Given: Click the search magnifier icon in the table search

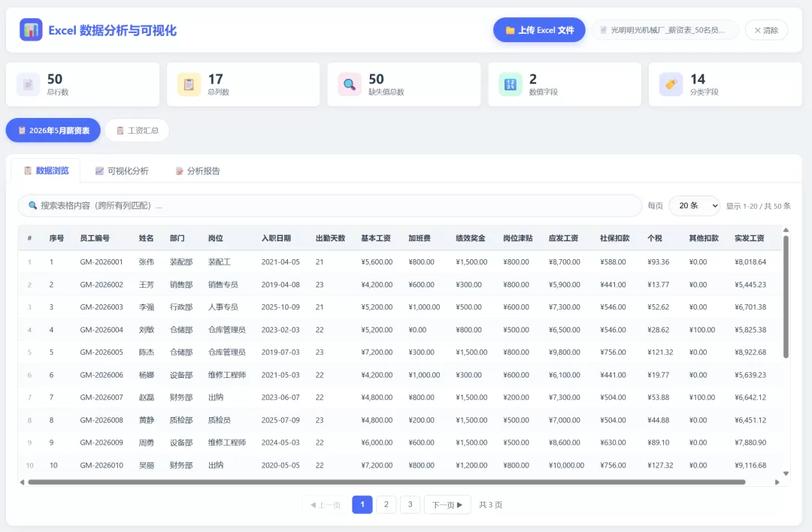Looking at the screenshot, I should (32, 205).
